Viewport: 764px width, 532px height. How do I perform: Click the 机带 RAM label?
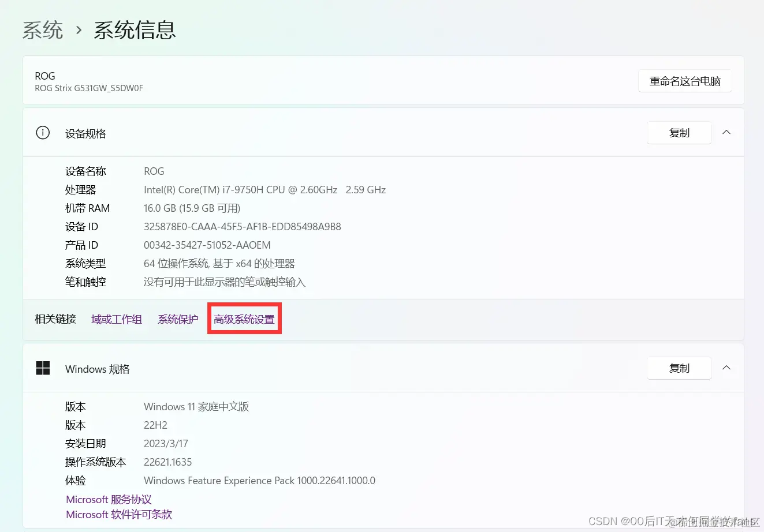tap(87, 208)
